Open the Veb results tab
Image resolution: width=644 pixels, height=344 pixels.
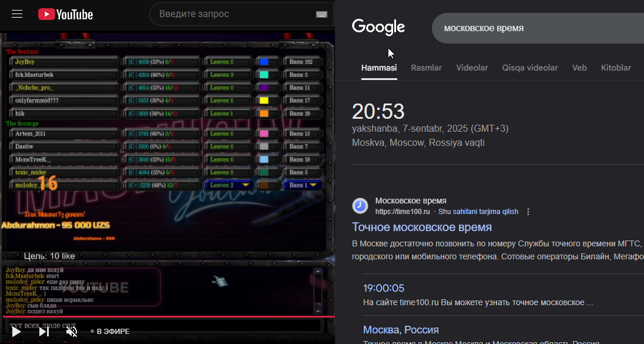coord(579,68)
